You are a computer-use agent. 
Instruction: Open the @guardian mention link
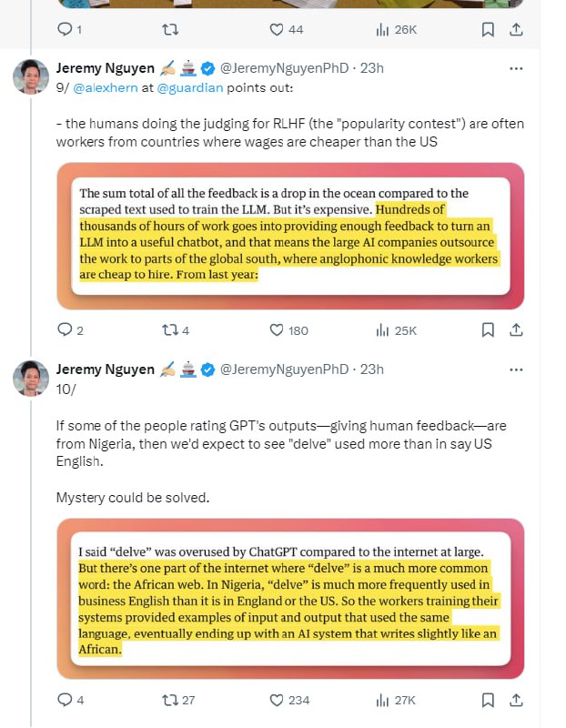click(x=190, y=87)
